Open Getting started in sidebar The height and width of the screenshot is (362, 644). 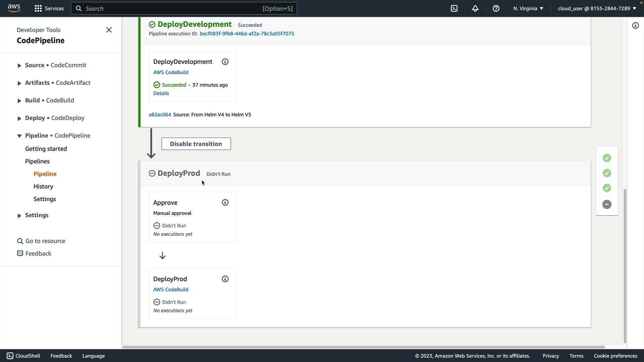pyautogui.click(x=46, y=149)
